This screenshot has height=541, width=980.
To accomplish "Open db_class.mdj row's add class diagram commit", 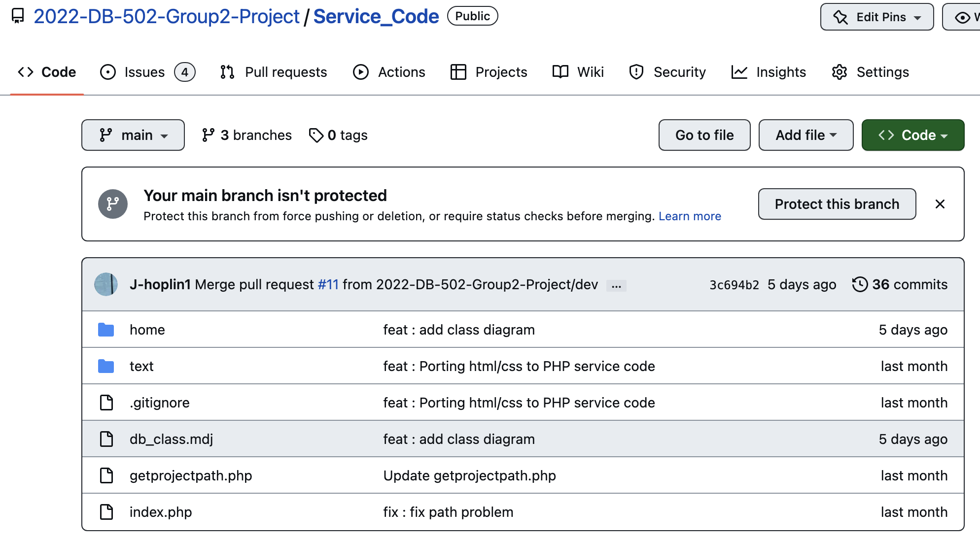I will click(x=459, y=439).
